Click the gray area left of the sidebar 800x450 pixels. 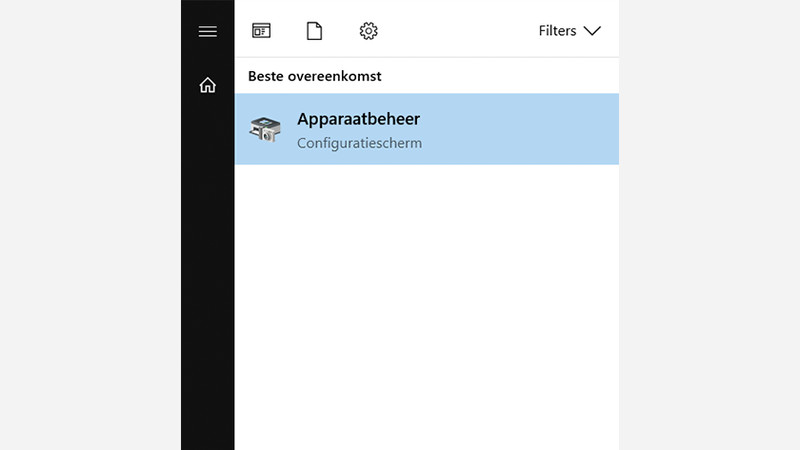click(x=90, y=225)
